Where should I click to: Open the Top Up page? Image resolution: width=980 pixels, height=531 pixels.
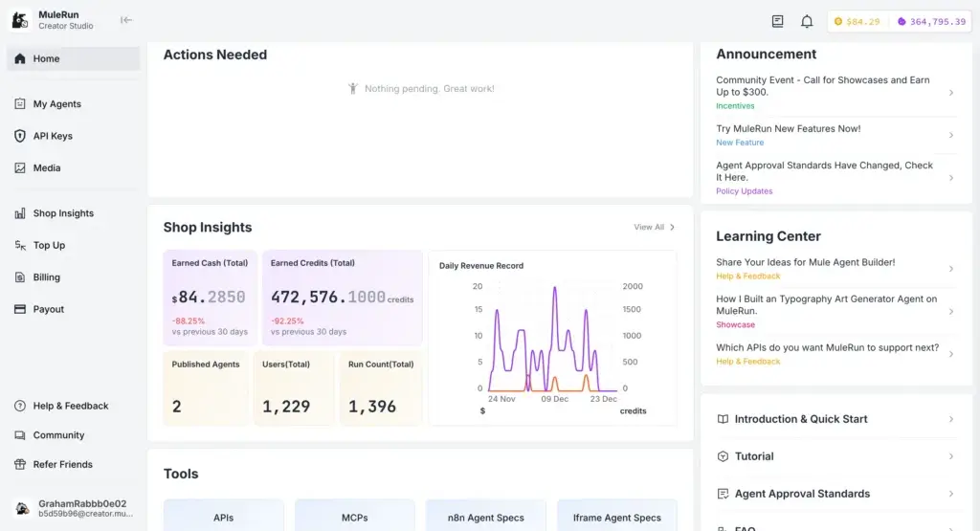(x=74, y=245)
